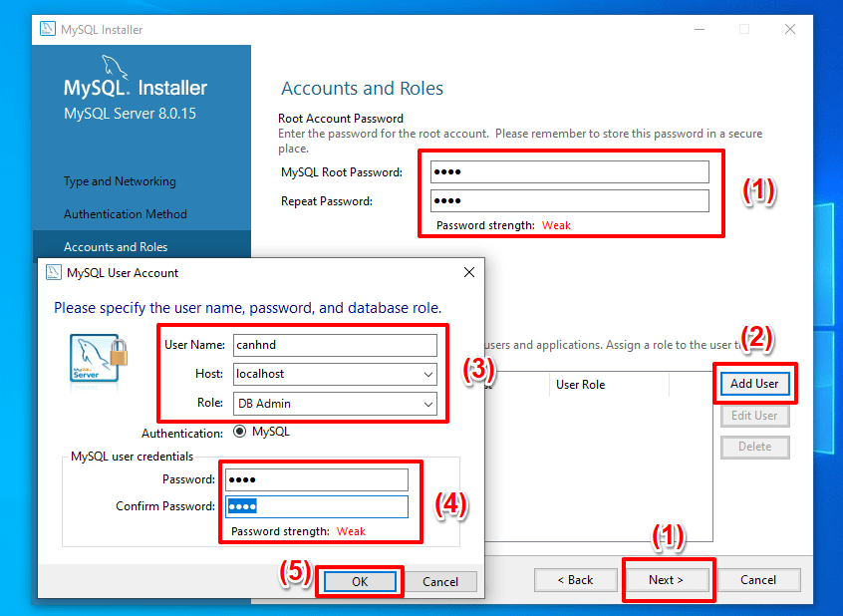Close the MySQL User Account dialog
This screenshot has height=616, width=843.
point(468,272)
